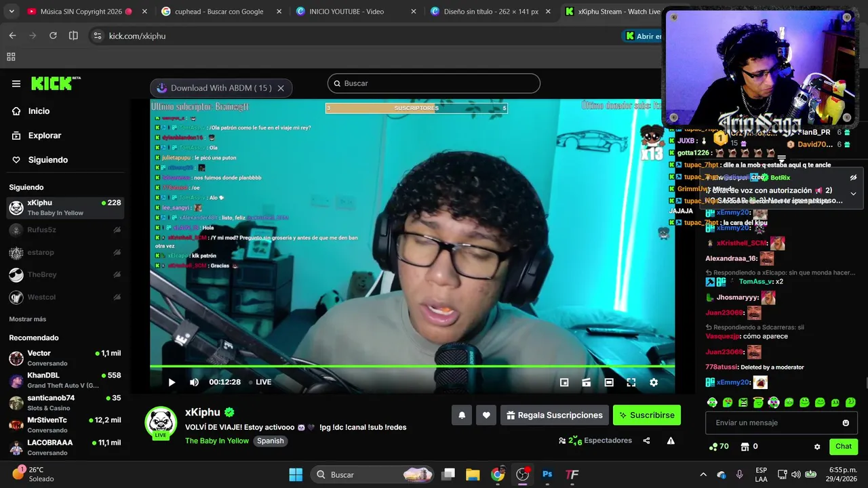868x488 pixels.
Task: Open xKiphu channel name link
Action: (203, 412)
